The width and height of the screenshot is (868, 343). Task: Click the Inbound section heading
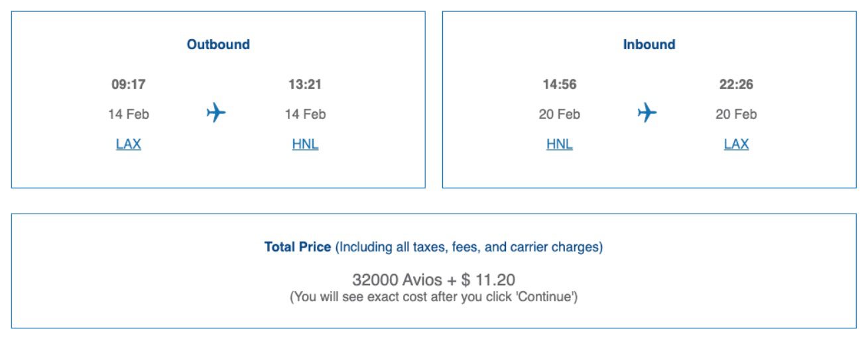tap(649, 44)
